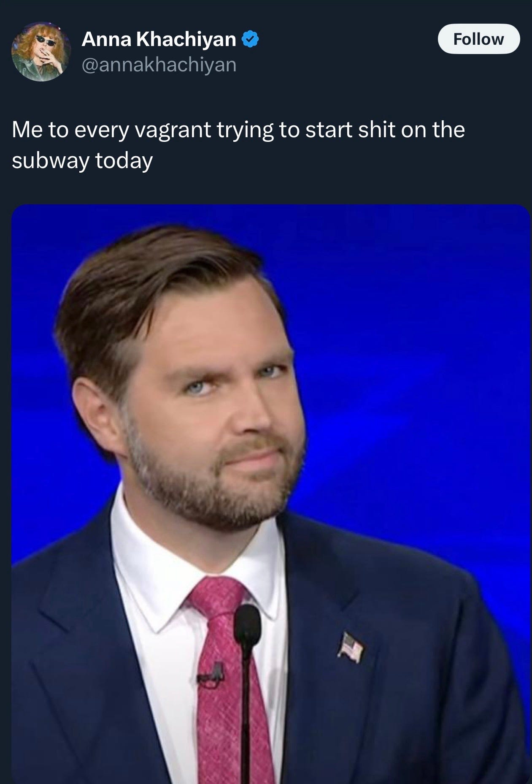The image size is (532, 784).
Task: Click the word "Follow" in the pill button
Action: (x=479, y=39)
